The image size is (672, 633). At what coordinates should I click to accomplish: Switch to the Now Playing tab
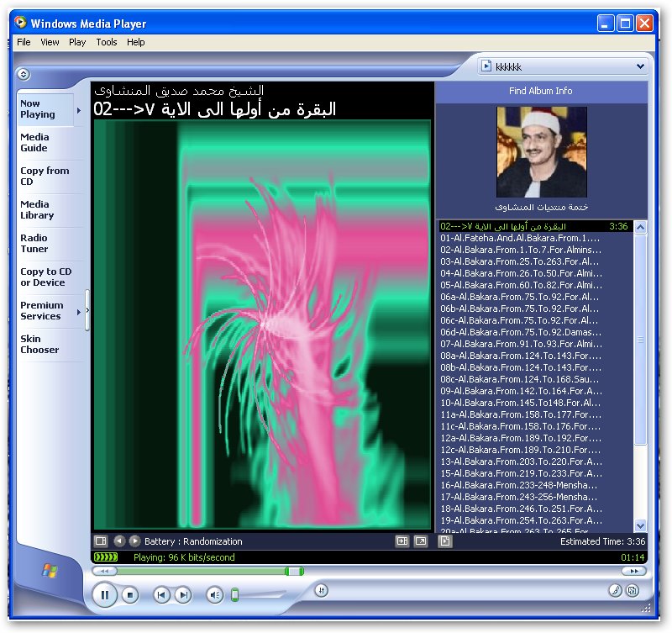pos(45,109)
